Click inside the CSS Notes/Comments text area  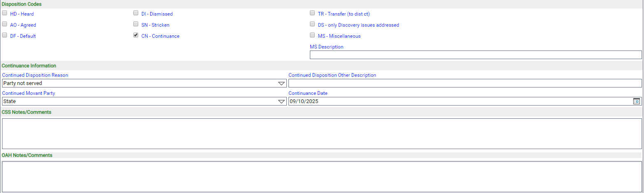click(x=322, y=133)
